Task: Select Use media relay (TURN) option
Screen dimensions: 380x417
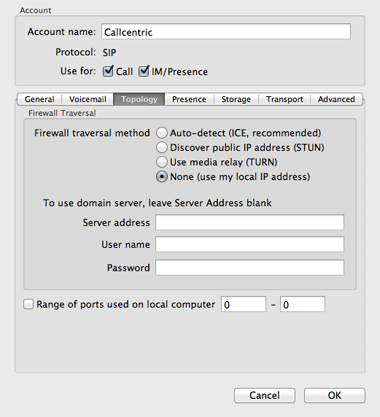Action: coord(162,162)
